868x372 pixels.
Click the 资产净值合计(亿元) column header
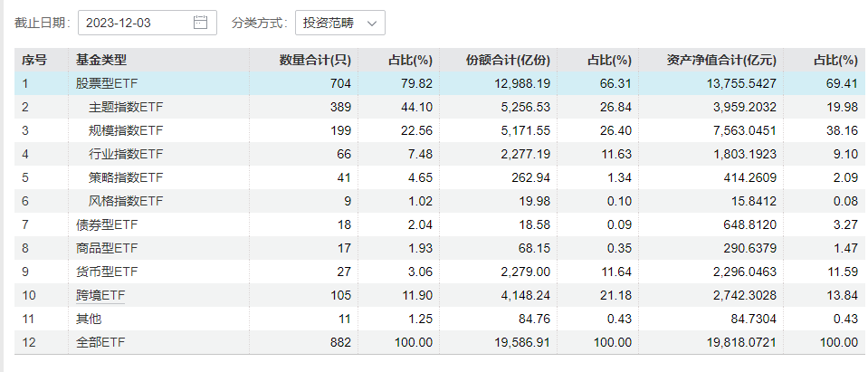[721, 60]
